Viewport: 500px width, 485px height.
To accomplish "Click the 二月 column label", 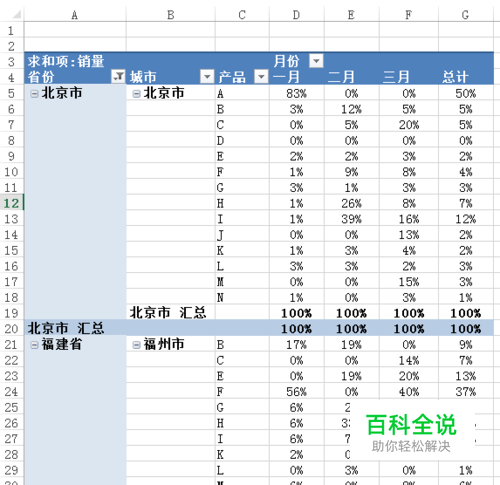I will [341, 77].
